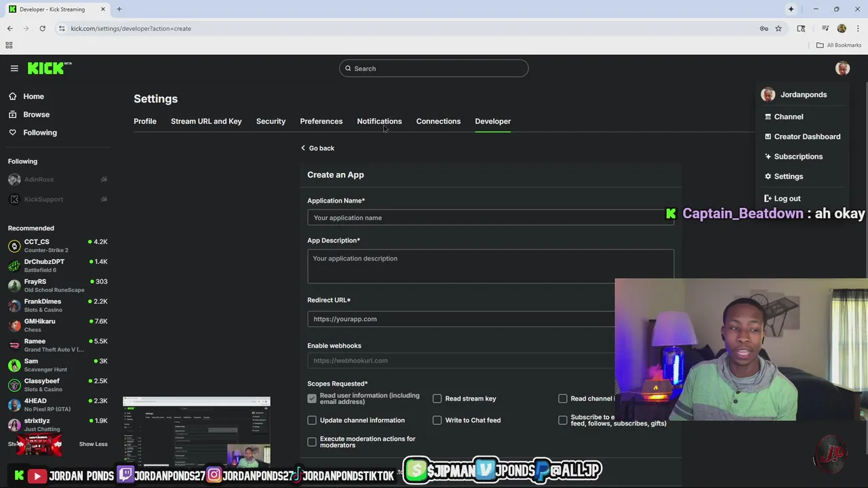Open the Browse page link
Viewport: 868px width, 488px height.
click(37, 115)
